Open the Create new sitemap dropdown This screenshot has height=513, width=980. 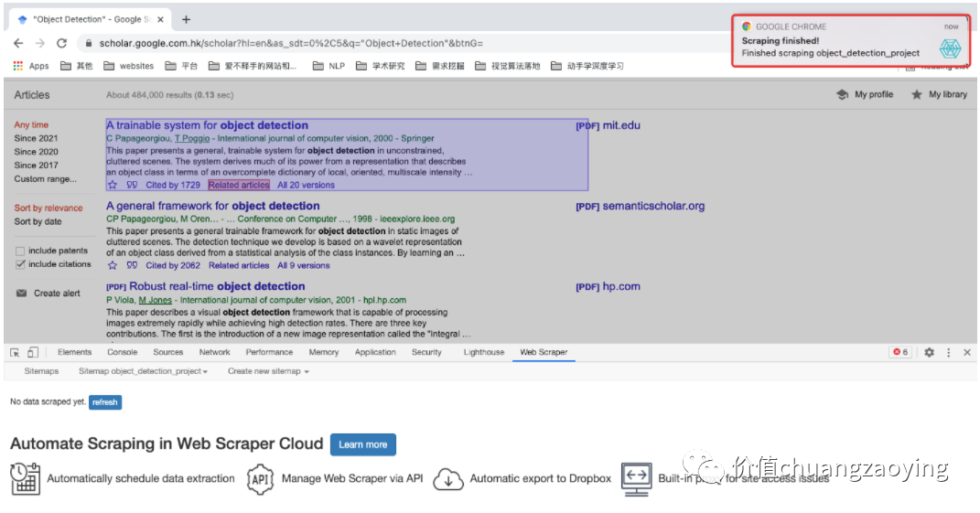(268, 371)
